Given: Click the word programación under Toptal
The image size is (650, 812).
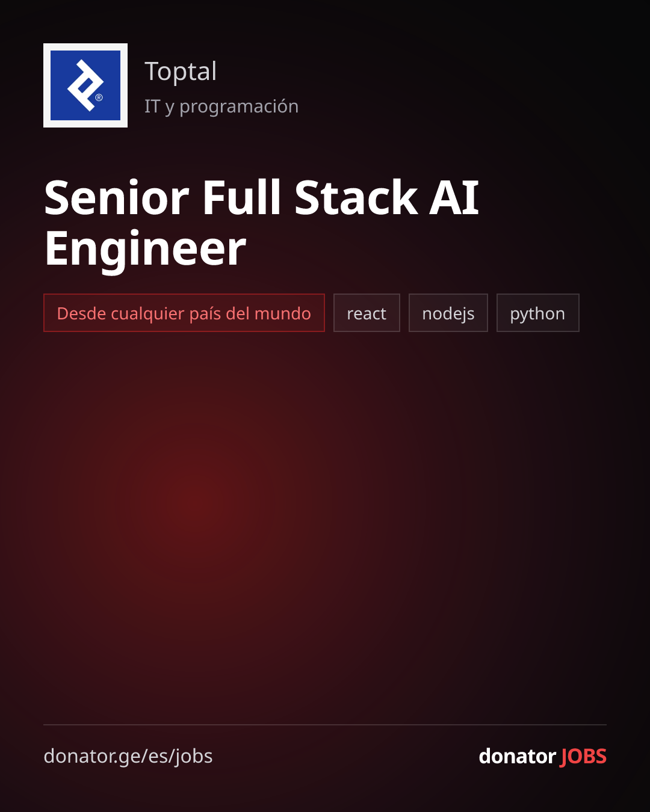Looking at the screenshot, I should [239, 106].
